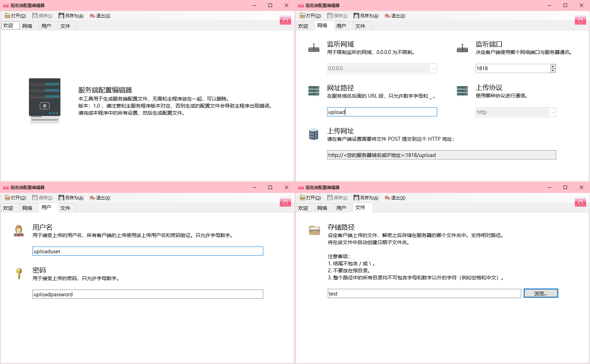This screenshot has width=590, height=364.
Task: Click key icon beside 密码
Action: pyautogui.click(x=19, y=273)
